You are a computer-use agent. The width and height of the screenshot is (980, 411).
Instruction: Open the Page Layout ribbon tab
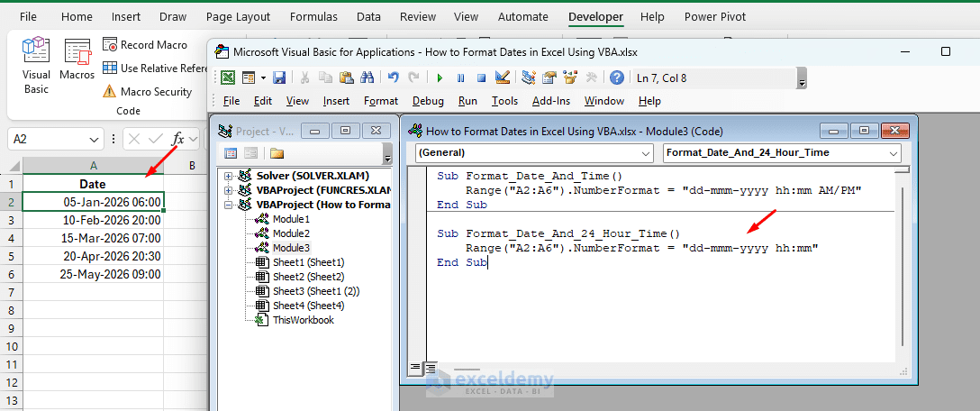(x=238, y=17)
